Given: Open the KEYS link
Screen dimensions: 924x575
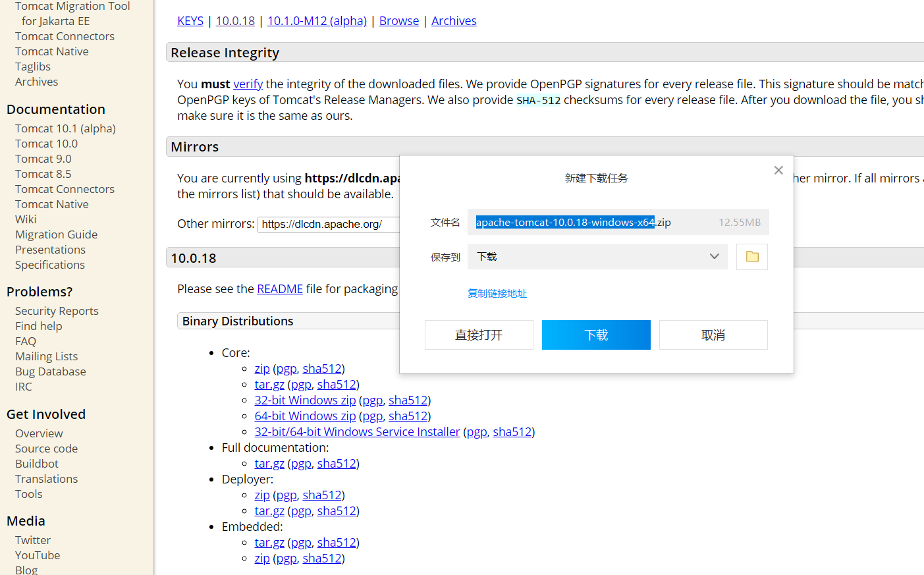Looking at the screenshot, I should pyautogui.click(x=190, y=20).
